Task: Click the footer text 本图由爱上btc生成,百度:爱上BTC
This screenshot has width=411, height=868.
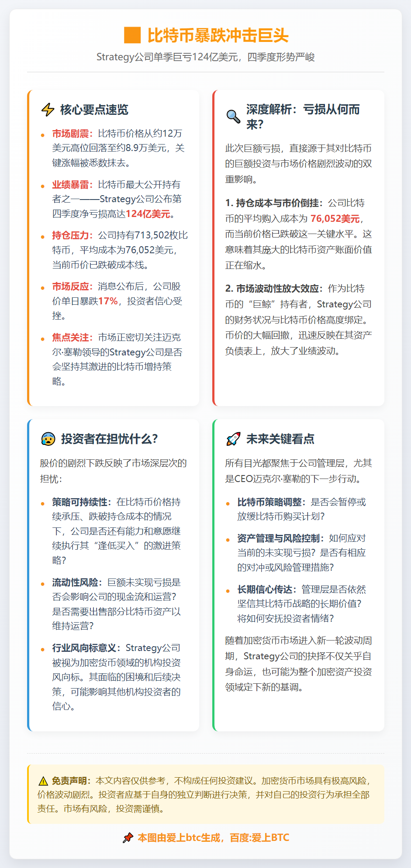Action: click(214, 838)
